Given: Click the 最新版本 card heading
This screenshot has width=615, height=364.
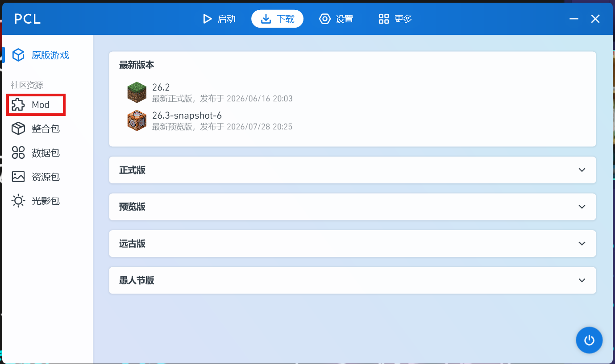Looking at the screenshot, I should click(x=137, y=65).
